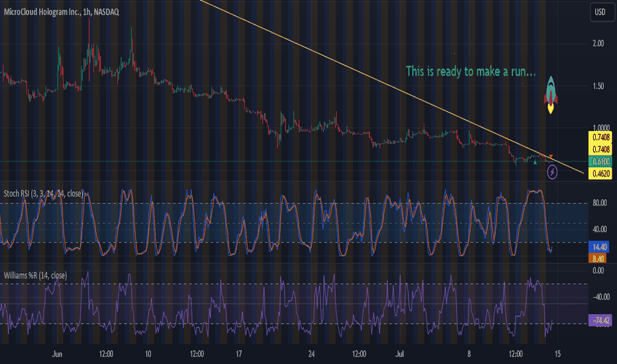Click the 10 date label on time axis
Screen dimensions: 617x364
(x=148, y=354)
